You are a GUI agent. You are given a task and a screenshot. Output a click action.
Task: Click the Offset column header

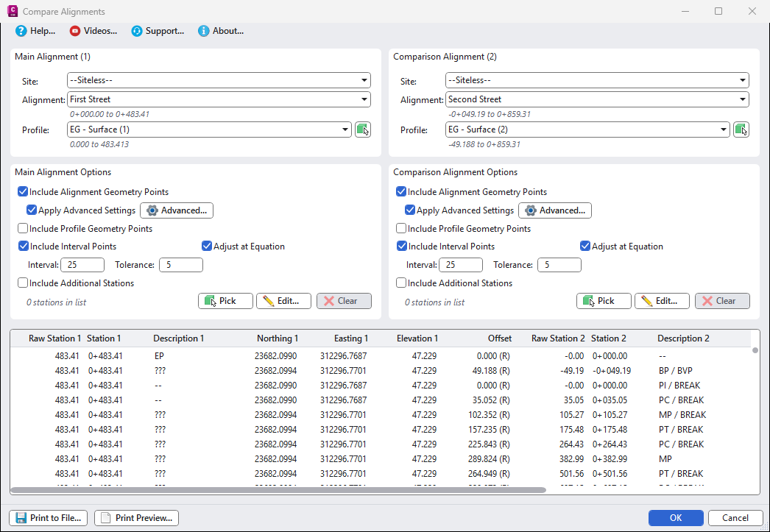click(x=499, y=338)
